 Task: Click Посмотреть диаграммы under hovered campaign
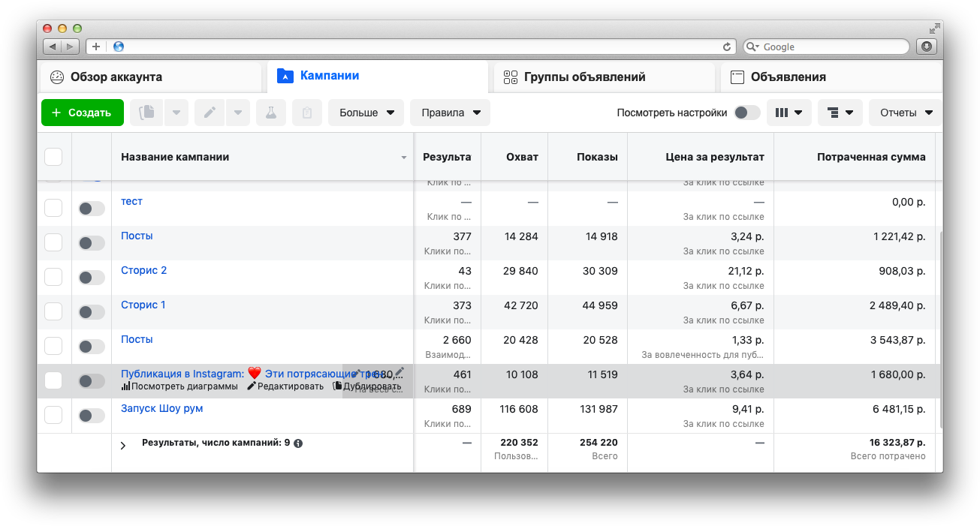pos(179,386)
